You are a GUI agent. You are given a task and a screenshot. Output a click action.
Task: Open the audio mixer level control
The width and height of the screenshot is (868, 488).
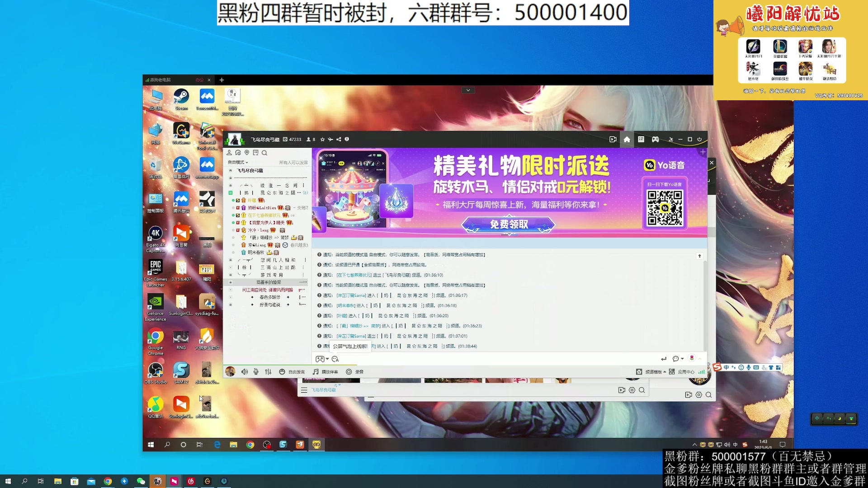tap(268, 372)
